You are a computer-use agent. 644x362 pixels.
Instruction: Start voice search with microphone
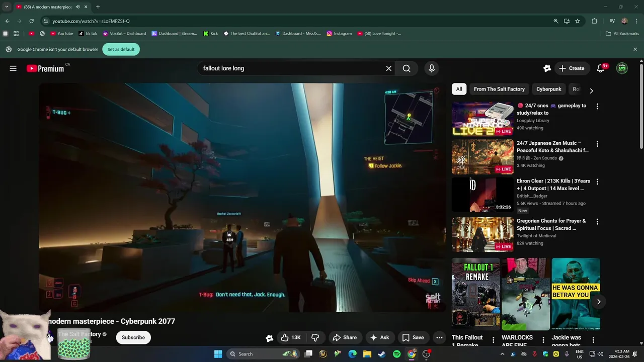pyautogui.click(x=431, y=68)
